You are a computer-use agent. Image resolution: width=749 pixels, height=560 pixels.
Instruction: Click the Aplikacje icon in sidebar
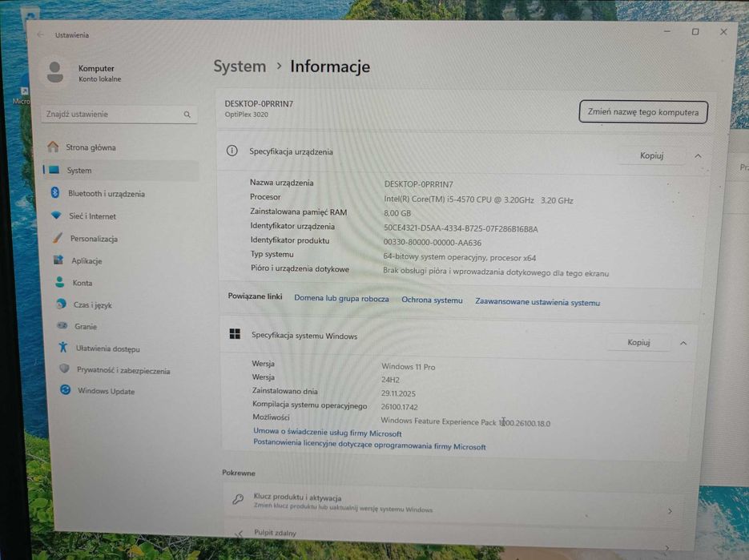58,260
